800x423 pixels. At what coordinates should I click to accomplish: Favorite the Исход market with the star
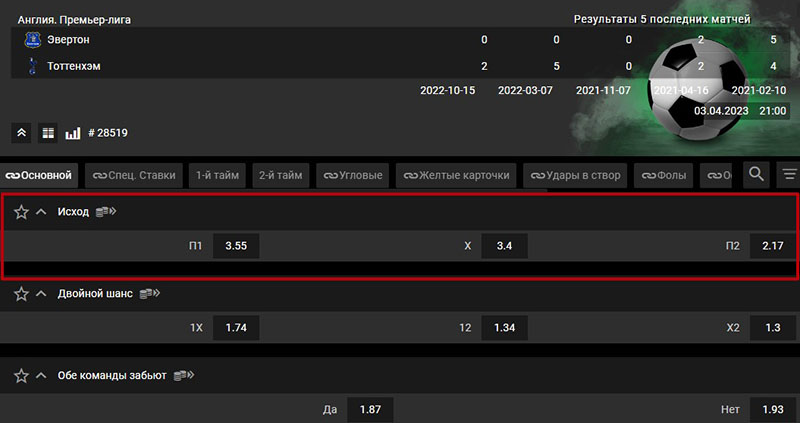point(21,212)
